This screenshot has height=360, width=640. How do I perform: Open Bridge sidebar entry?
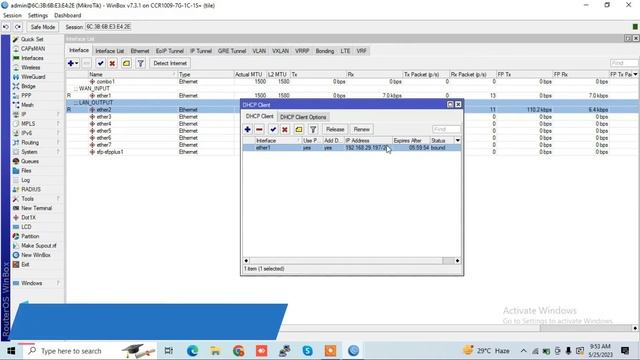pos(28,86)
